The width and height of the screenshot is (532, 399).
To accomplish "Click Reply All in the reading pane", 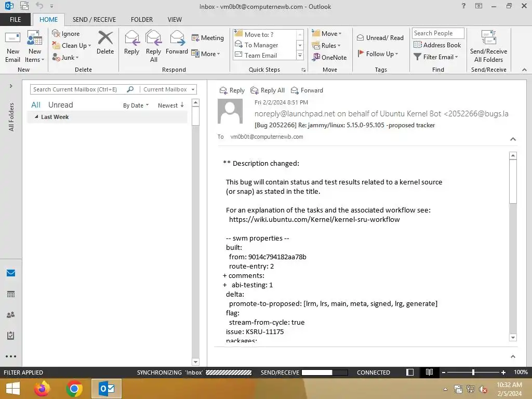I will pos(268,90).
